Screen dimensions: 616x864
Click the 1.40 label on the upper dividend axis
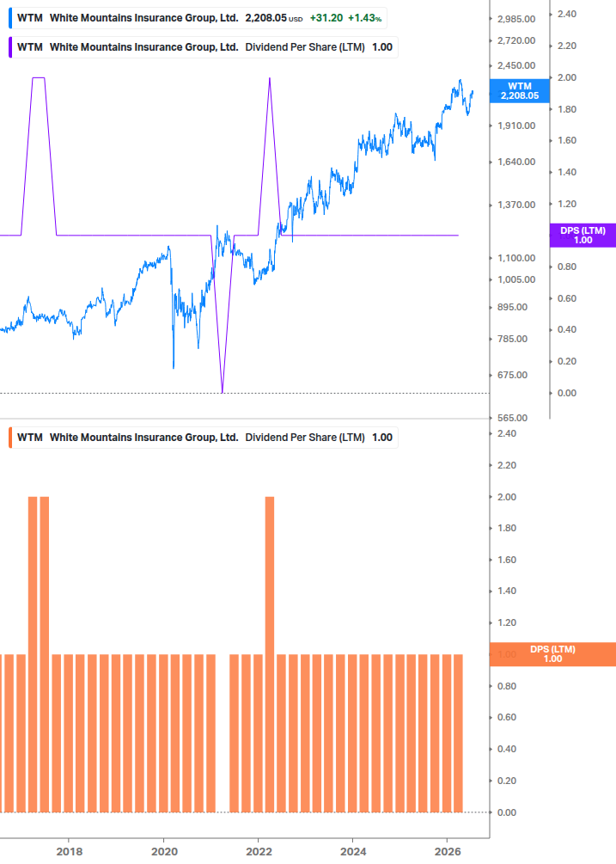567,173
